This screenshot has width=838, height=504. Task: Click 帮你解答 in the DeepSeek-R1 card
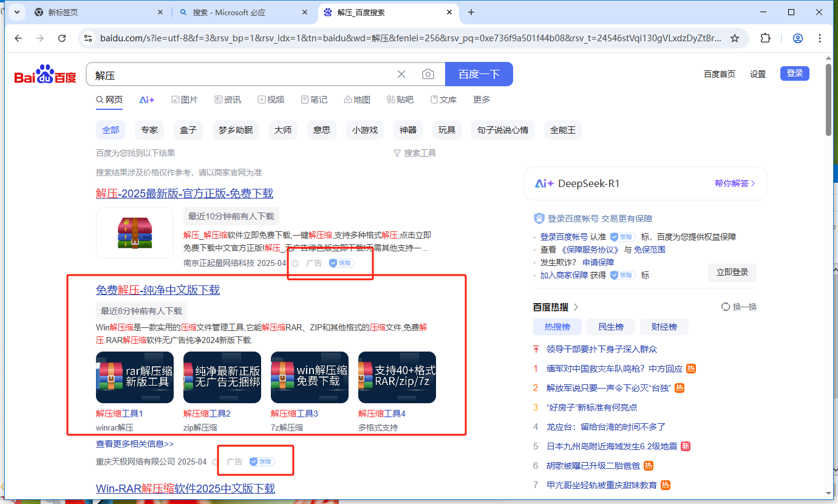[x=735, y=183]
